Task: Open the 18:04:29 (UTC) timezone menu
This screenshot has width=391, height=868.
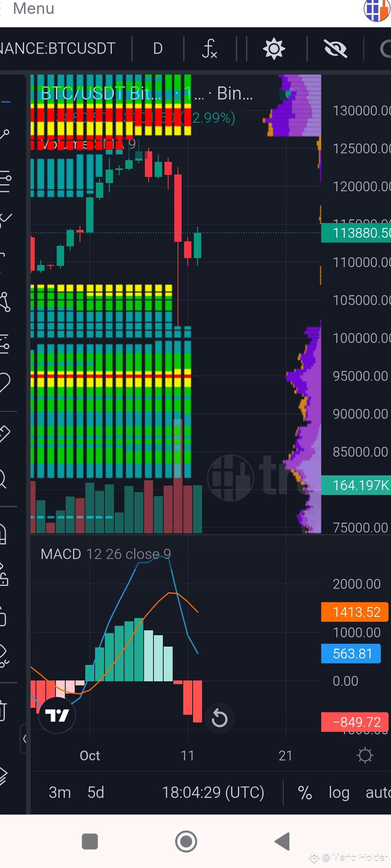Action: tap(213, 792)
